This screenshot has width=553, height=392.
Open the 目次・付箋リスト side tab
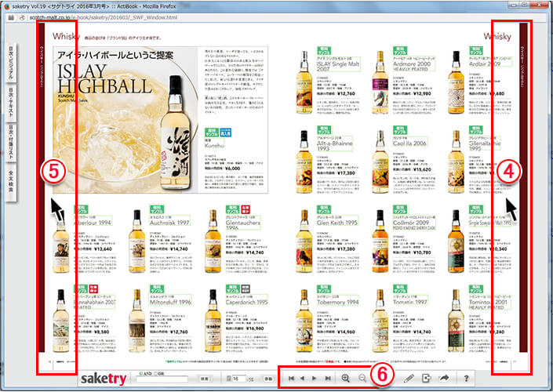tap(11, 142)
